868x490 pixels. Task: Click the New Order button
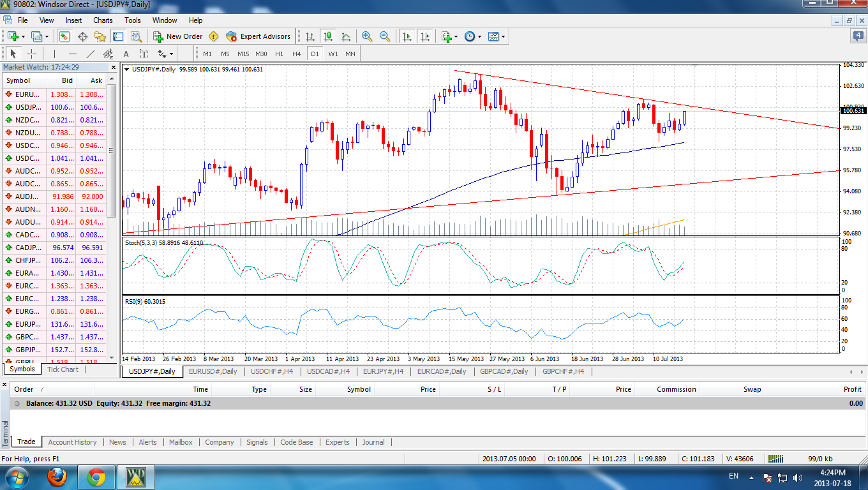tap(177, 36)
